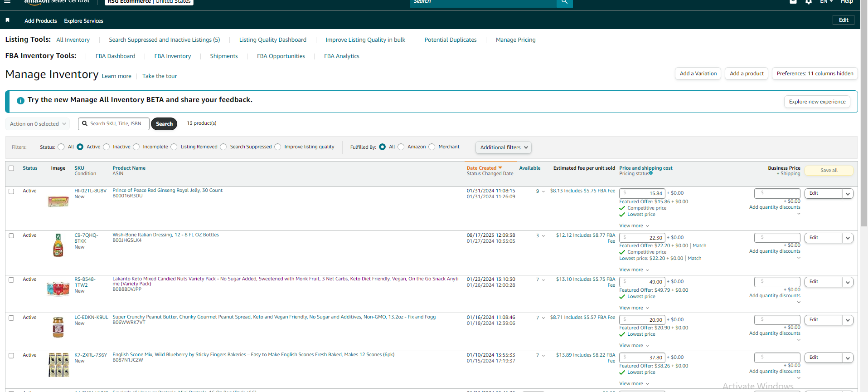The width and height of the screenshot is (868, 392).
Task: Open the Edit dropdown arrow for Super Crunchy row
Action: point(848,320)
